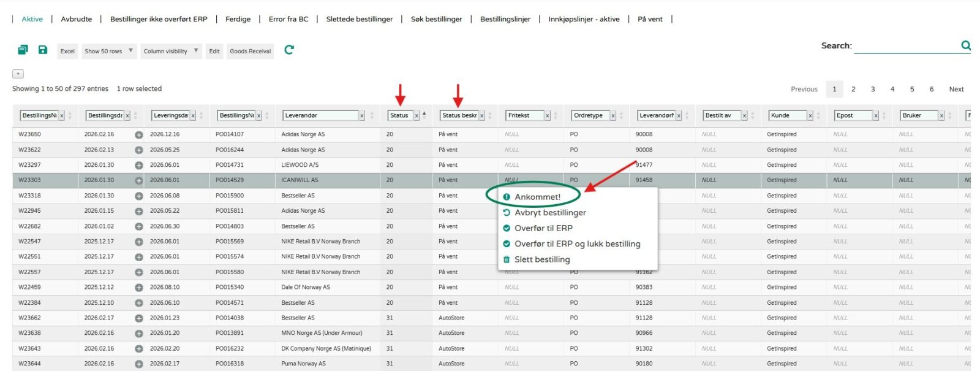Click the Goods Receival button
Viewport: 980px width, 371px height.
point(250,52)
